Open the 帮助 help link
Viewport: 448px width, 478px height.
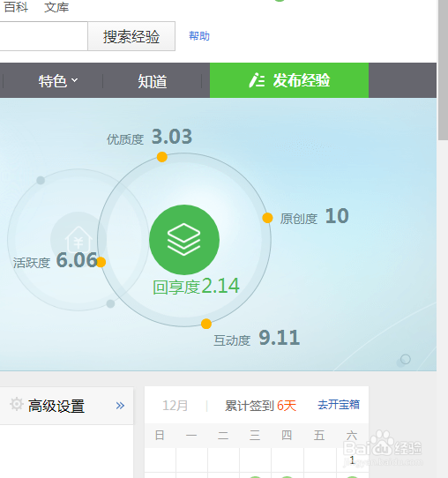coord(199,36)
